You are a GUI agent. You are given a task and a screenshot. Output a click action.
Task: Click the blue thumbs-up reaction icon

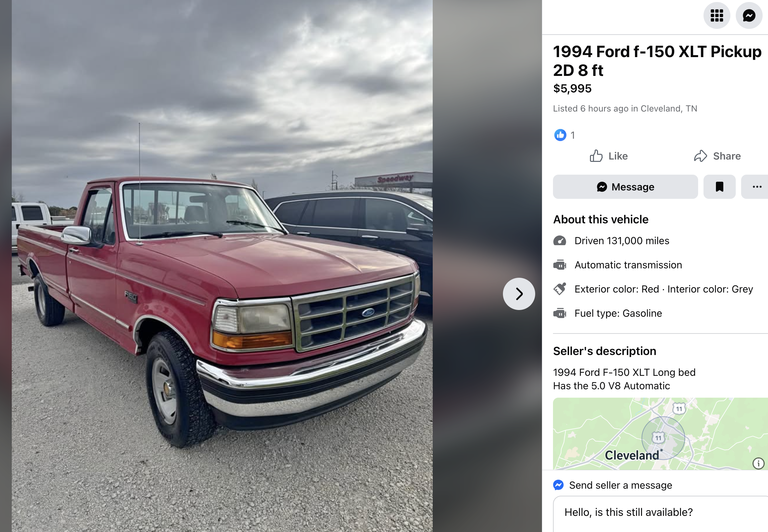click(x=560, y=135)
